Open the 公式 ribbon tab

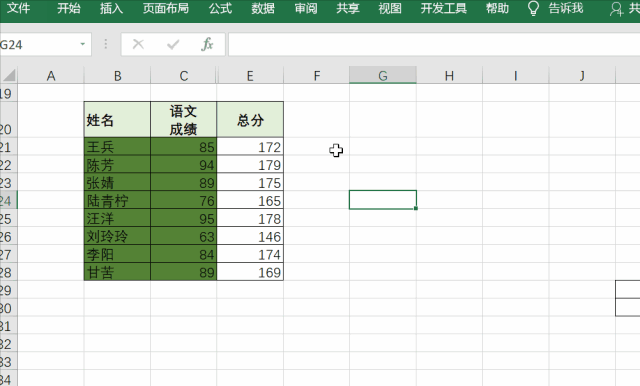coord(220,8)
